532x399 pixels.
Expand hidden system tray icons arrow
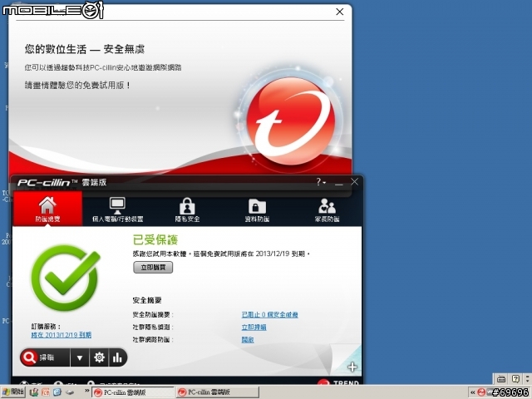pos(473,392)
